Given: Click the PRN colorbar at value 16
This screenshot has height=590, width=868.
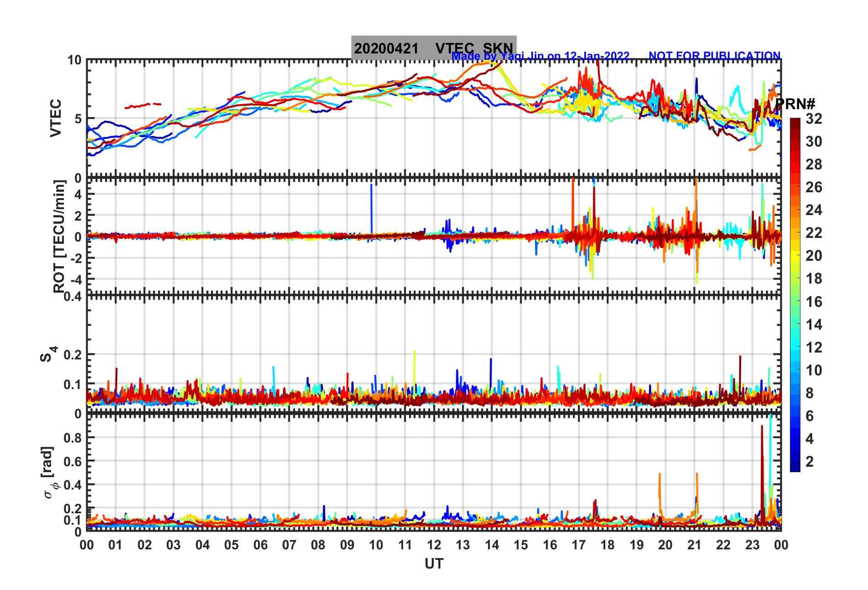Looking at the screenshot, I should [x=795, y=301].
